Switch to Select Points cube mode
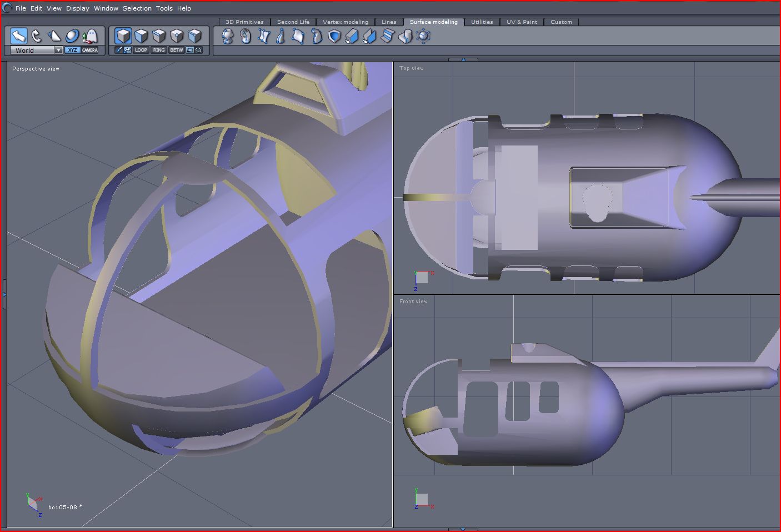Image resolution: width=781 pixels, height=532 pixels. [177, 36]
